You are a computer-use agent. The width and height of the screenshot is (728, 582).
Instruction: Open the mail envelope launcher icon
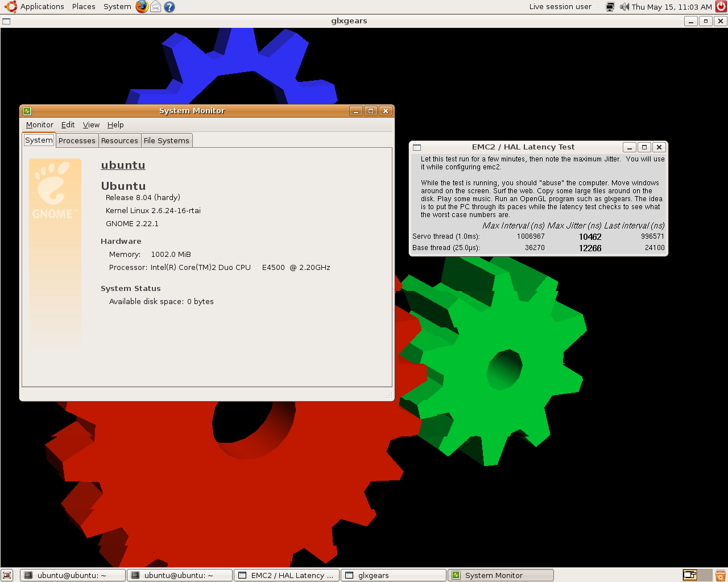[155, 7]
